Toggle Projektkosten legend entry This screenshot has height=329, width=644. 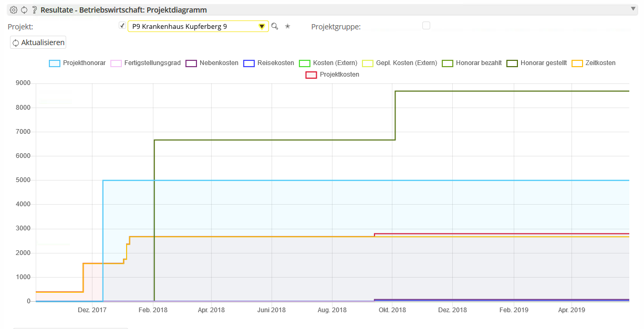coord(333,75)
